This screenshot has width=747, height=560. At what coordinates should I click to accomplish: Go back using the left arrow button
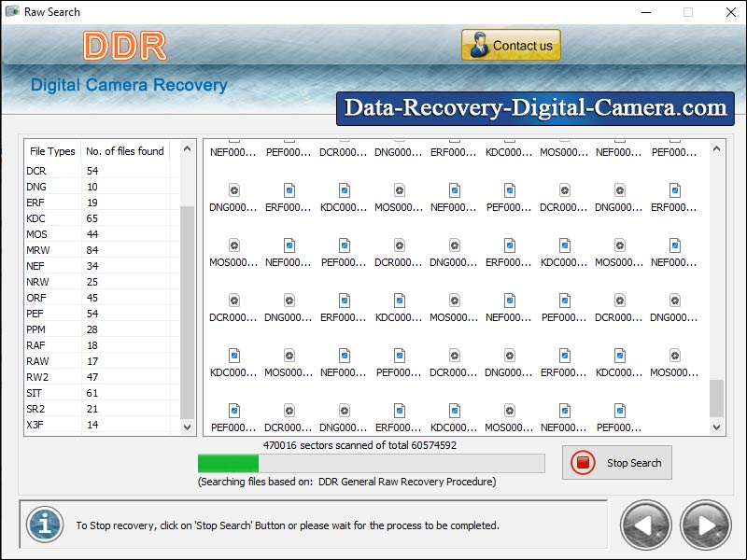(x=645, y=525)
